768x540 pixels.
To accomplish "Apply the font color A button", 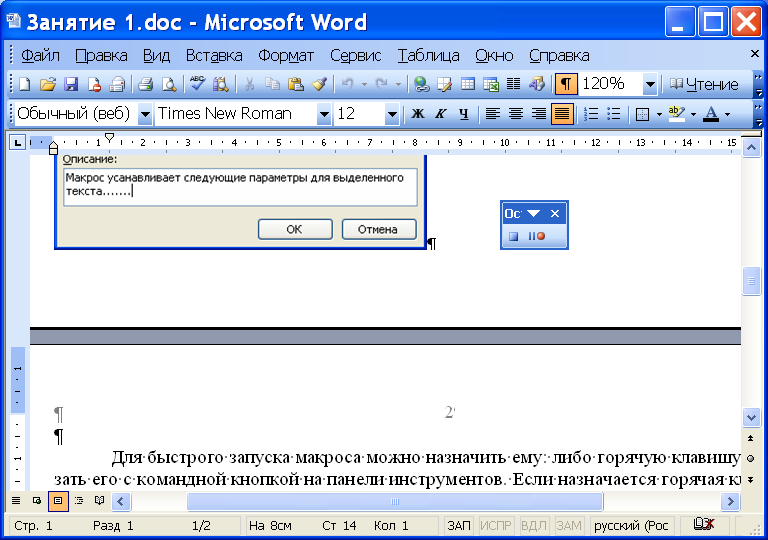I will point(711,114).
